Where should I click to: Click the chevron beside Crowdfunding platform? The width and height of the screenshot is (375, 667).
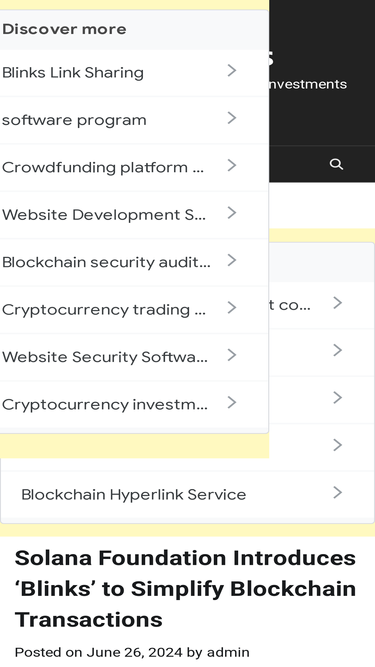coord(232,165)
